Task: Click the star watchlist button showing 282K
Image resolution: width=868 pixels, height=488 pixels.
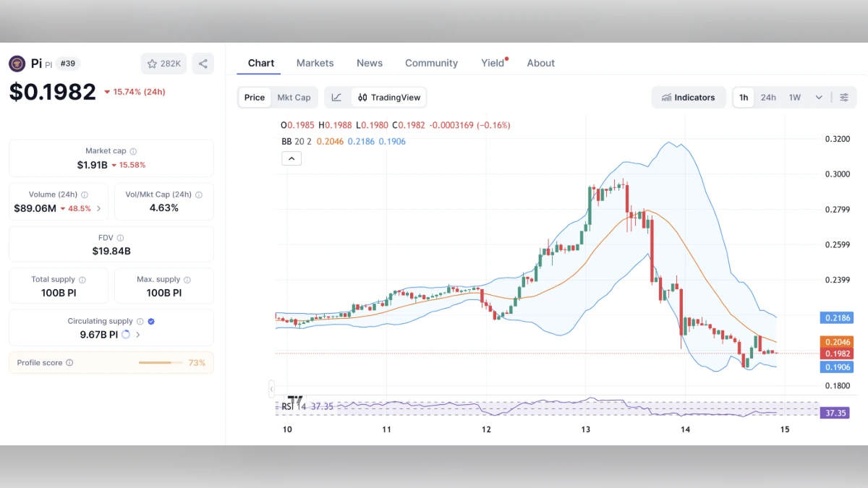Action: pyautogui.click(x=163, y=64)
